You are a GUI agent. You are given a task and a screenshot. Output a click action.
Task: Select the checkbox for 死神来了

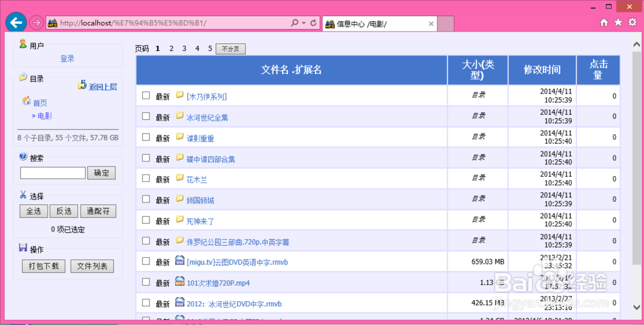click(146, 220)
